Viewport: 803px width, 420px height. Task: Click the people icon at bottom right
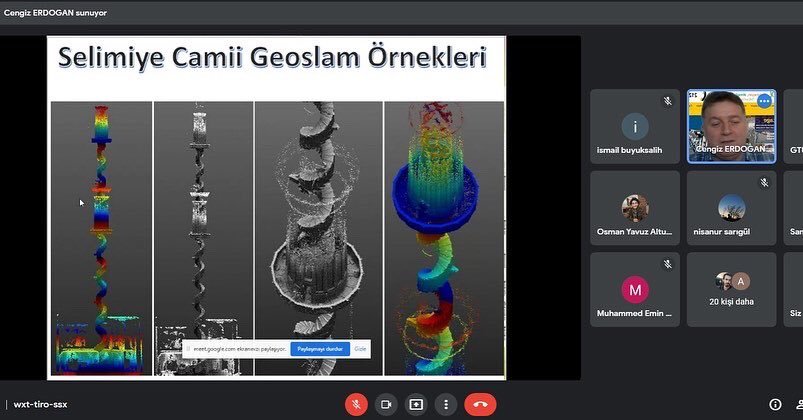pyautogui.click(x=800, y=405)
